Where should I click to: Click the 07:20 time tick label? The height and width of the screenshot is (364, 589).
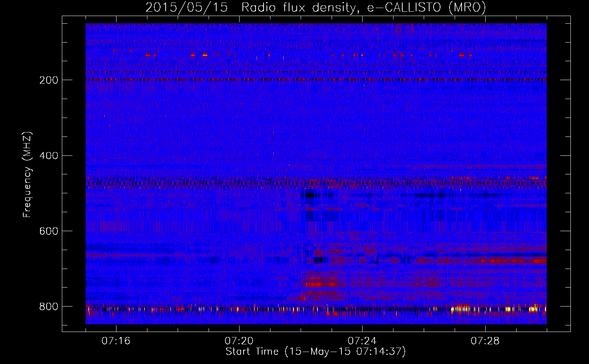click(239, 341)
